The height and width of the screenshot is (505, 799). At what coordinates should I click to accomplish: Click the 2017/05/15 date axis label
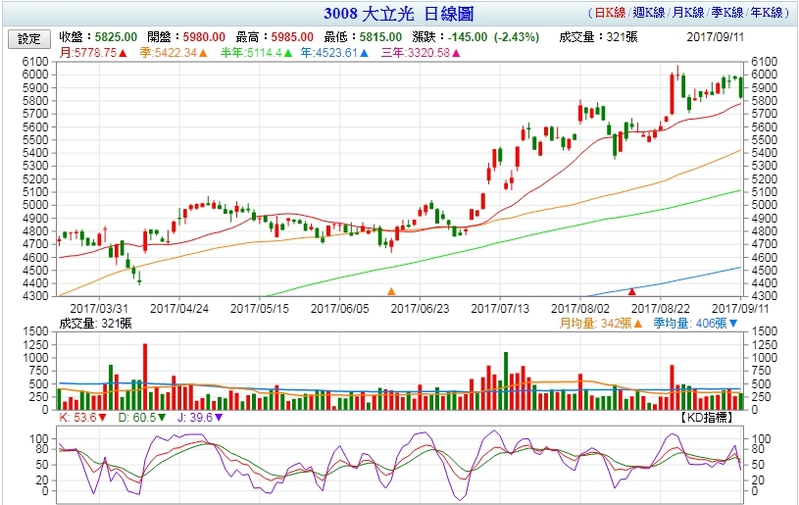click(259, 309)
